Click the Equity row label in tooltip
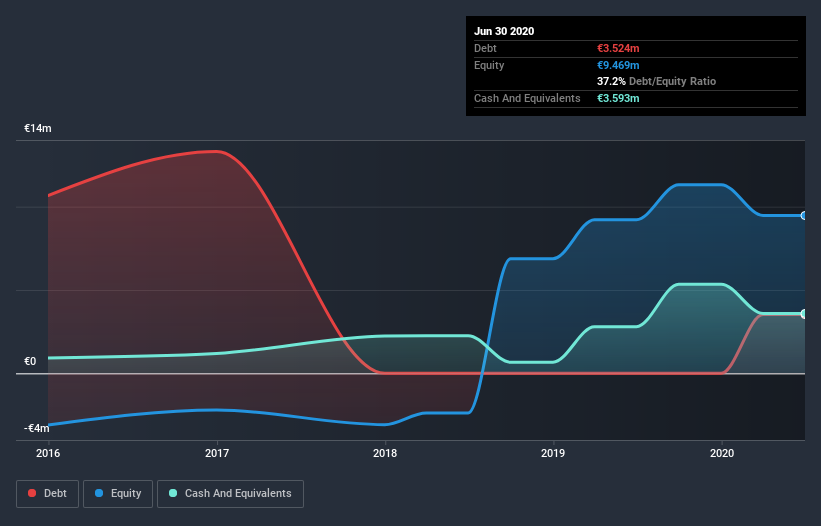The image size is (821, 526). coord(489,65)
